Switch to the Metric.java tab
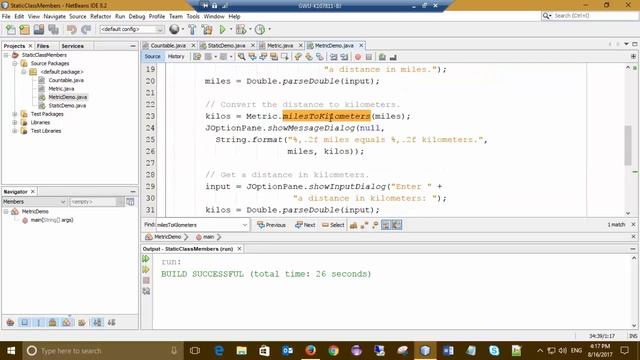The image size is (640, 360). tap(280, 46)
